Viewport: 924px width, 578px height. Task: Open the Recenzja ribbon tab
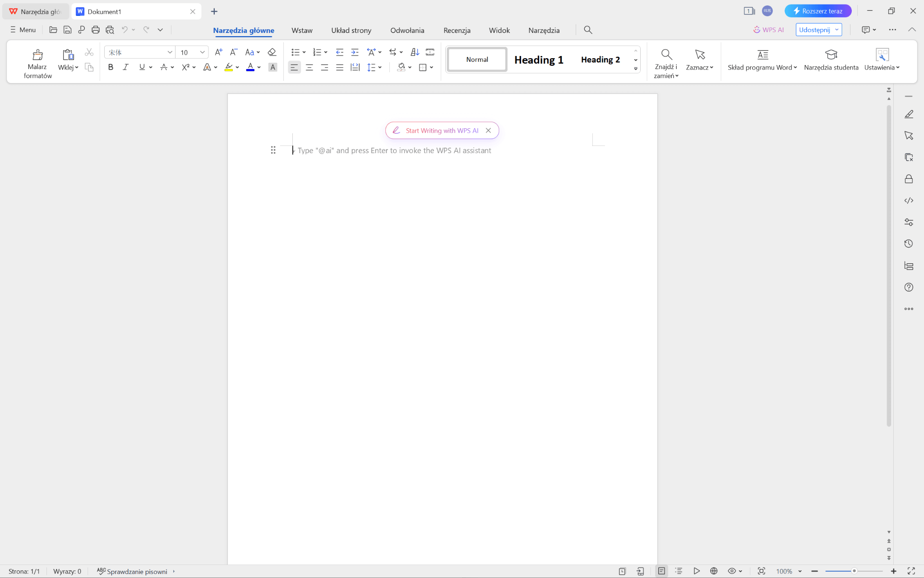pyautogui.click(x=456, y=30)
